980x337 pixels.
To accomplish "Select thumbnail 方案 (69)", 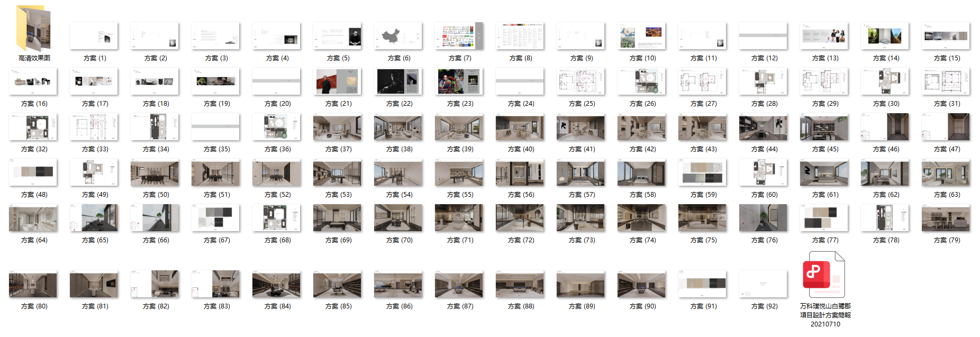I will point(337,218).
